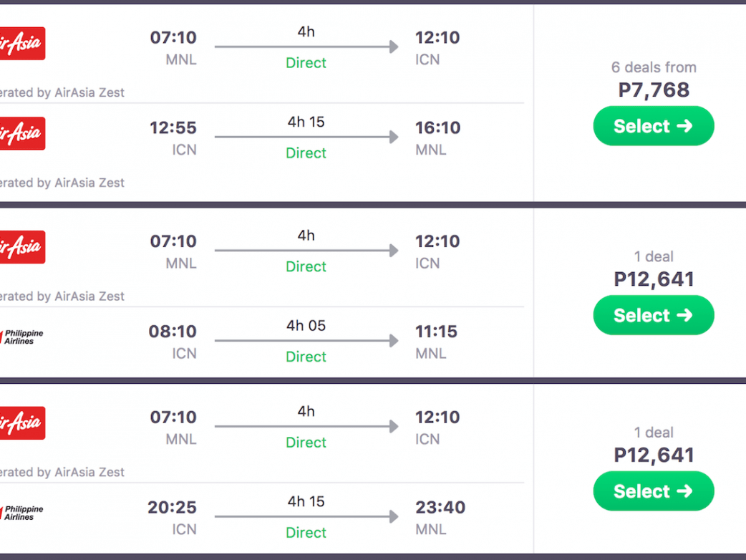Click Direct label under the 4h 05 duration
The image size is (746, 560).
click(x=306, y=357)
